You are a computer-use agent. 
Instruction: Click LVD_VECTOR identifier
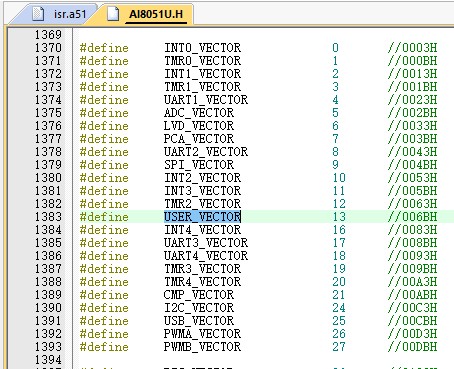tap(199, 126)
